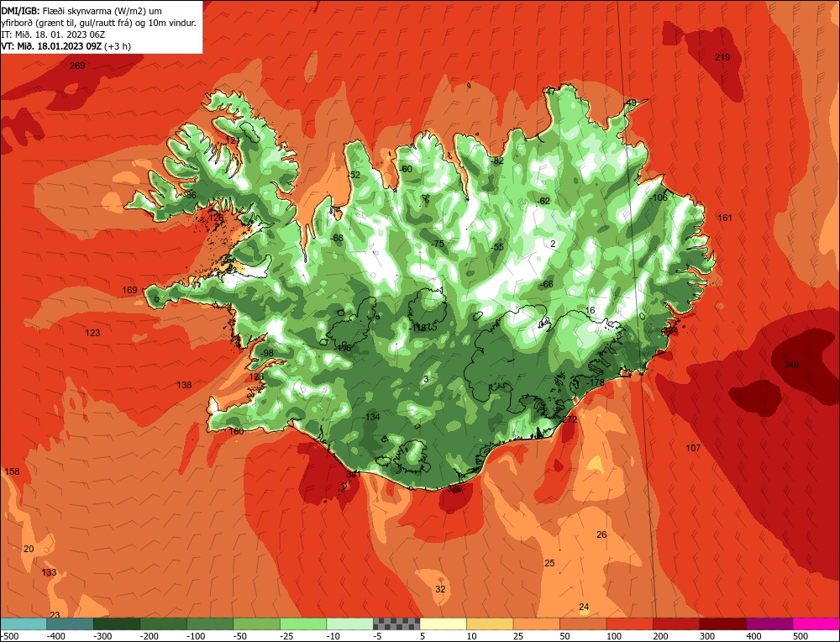Pick the light green swatch between -25 and -10
The image size is (840, 642).
click(x=303, y=624)
